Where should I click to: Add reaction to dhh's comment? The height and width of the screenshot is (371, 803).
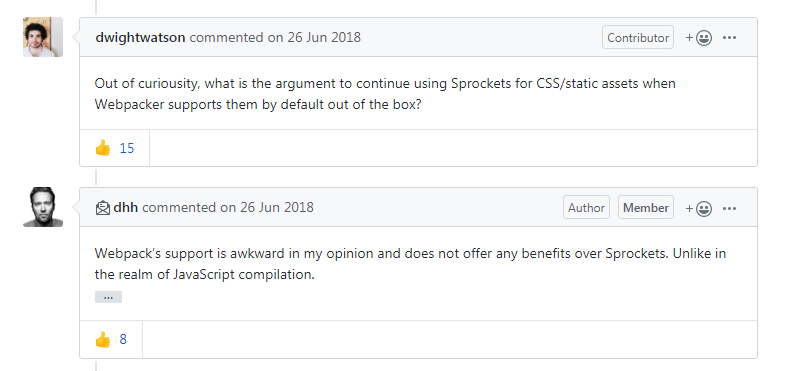coord(699,208)
